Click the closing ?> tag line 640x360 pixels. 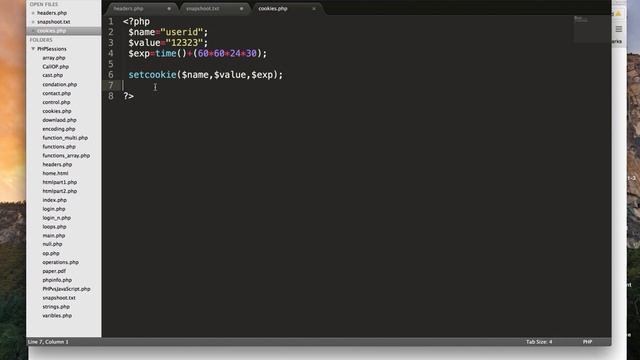[129, 96]
